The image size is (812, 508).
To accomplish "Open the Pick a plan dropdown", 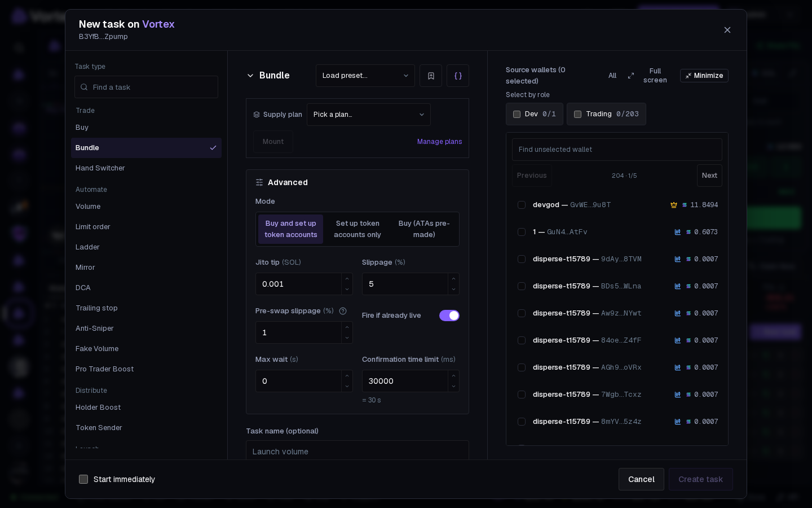I will [x=369, y=115].
